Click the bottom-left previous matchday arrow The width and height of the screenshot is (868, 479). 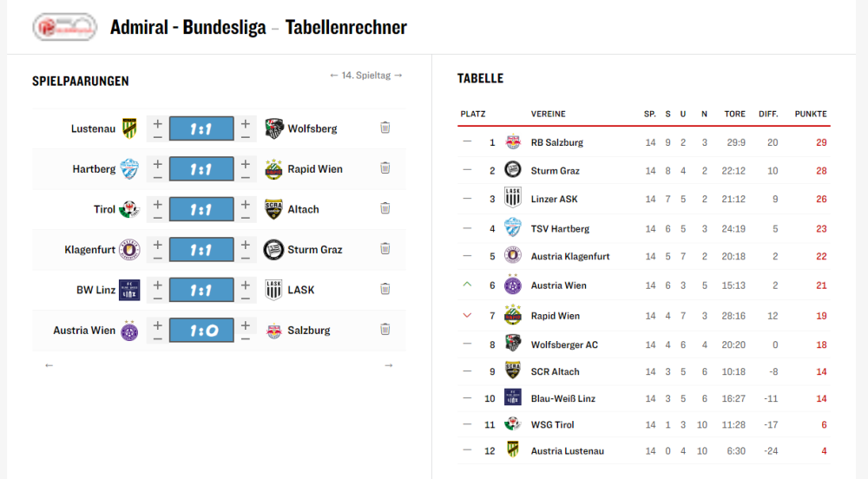click(x=49, y=365)
